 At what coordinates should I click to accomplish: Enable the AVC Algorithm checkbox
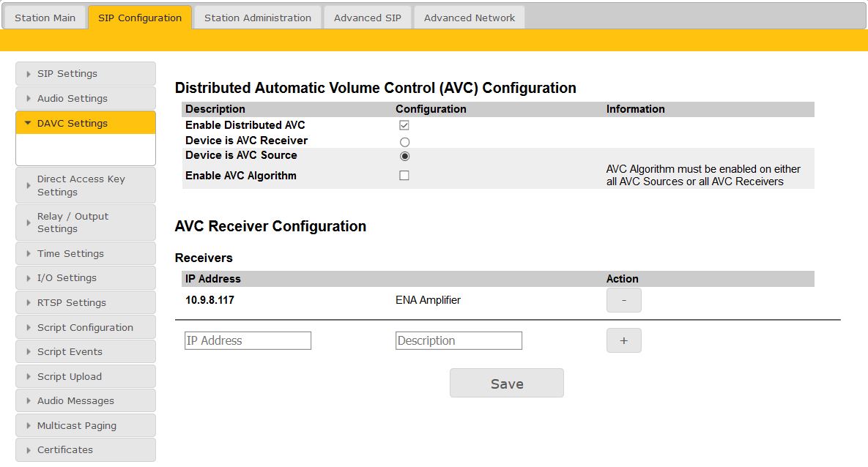(x=404, y=176)
